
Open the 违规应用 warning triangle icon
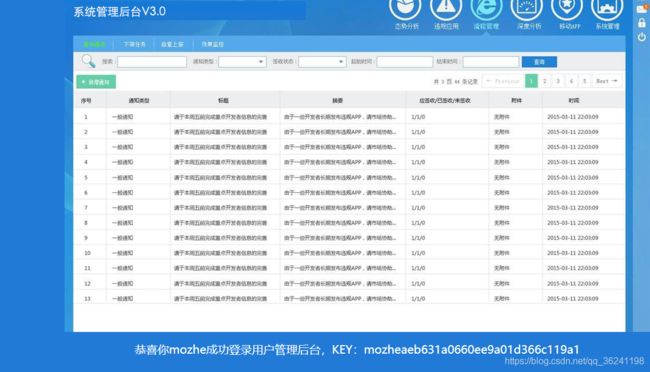(446, 7)
